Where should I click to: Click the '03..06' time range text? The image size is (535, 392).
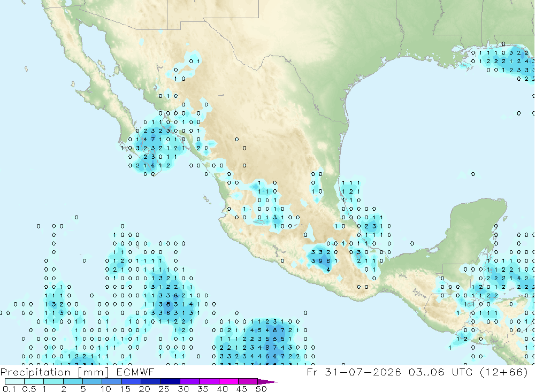click(426, 372)
